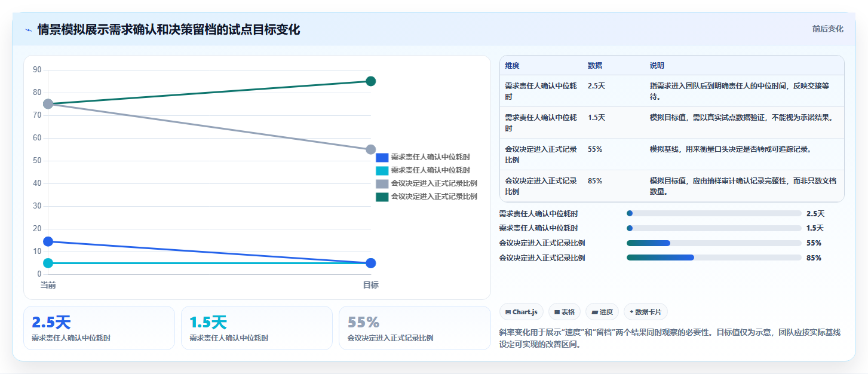Click the 说明 column header
The image size is (868, 374).
(657, 66)
